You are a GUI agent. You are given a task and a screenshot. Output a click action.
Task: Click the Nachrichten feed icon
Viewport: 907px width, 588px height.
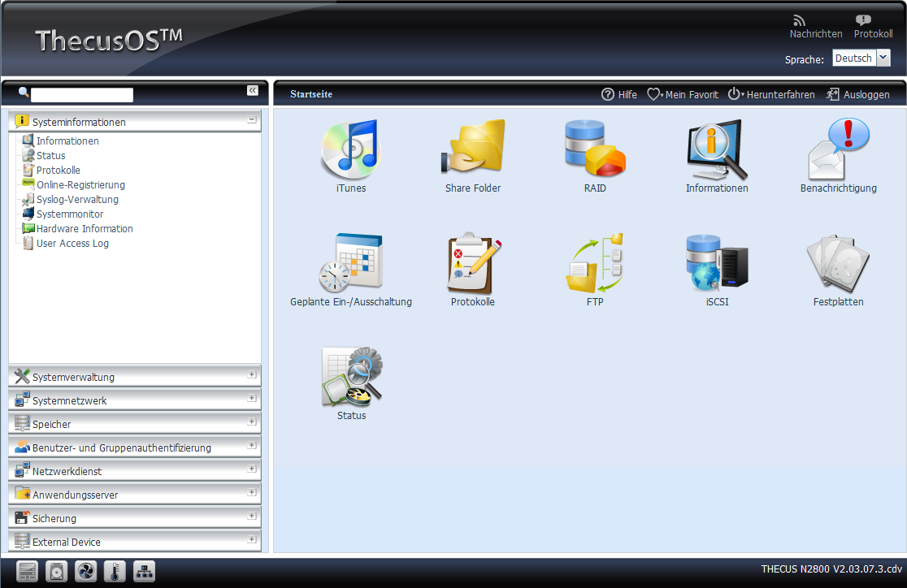point(799,21)
